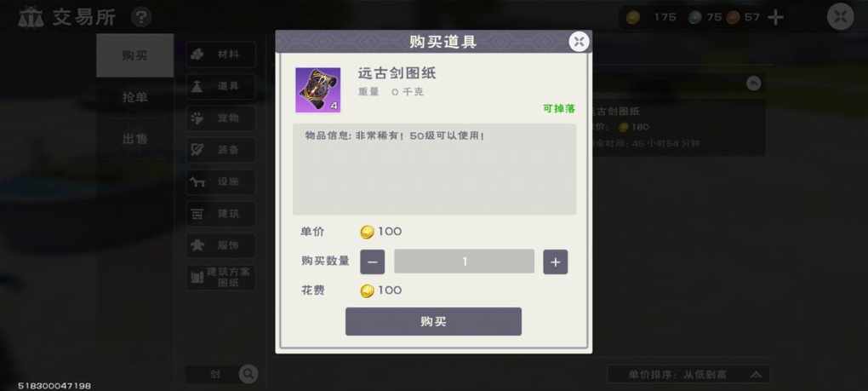Select the 建筑方案图纸 blueprint category
The image size is (868, 391).
click(x=221, y=278)
